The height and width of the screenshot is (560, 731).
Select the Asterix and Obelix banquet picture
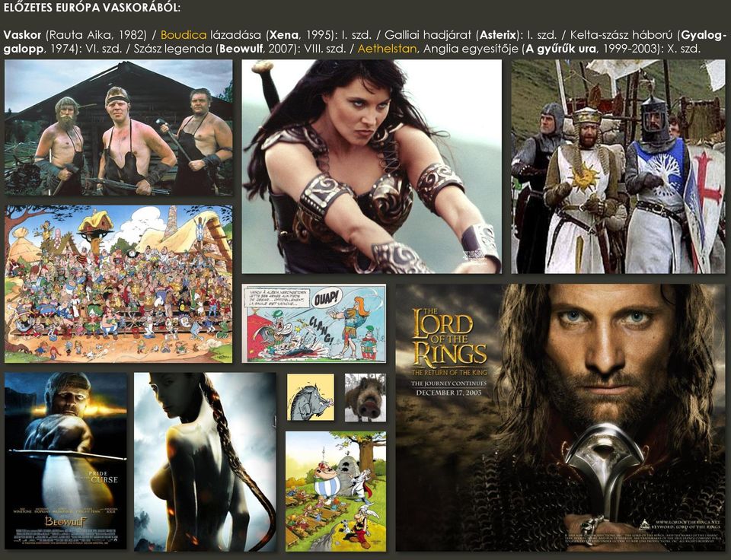[336, 492]
